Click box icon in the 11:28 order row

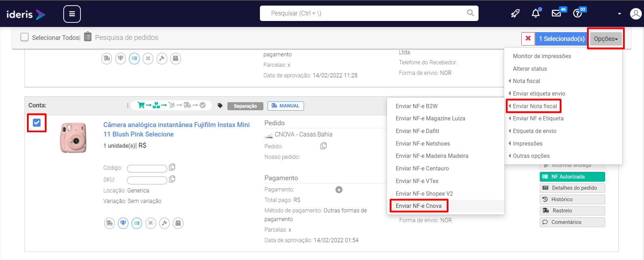pos(176,58)
